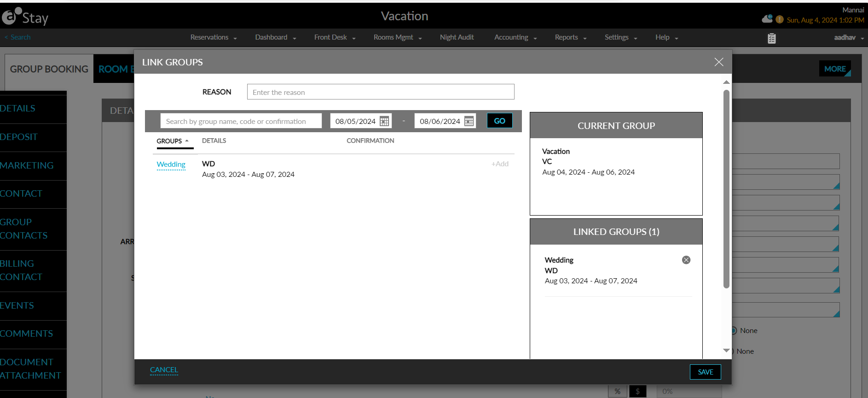Save the linked groups
This screenshot has height=398, width=868.
[x=705, y=372]
